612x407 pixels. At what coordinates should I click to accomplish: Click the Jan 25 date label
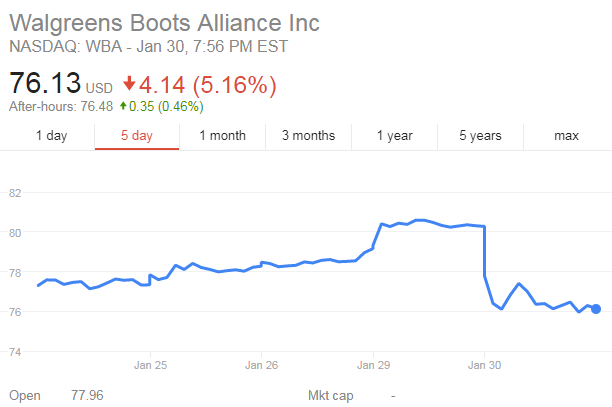tap(149, 363)
